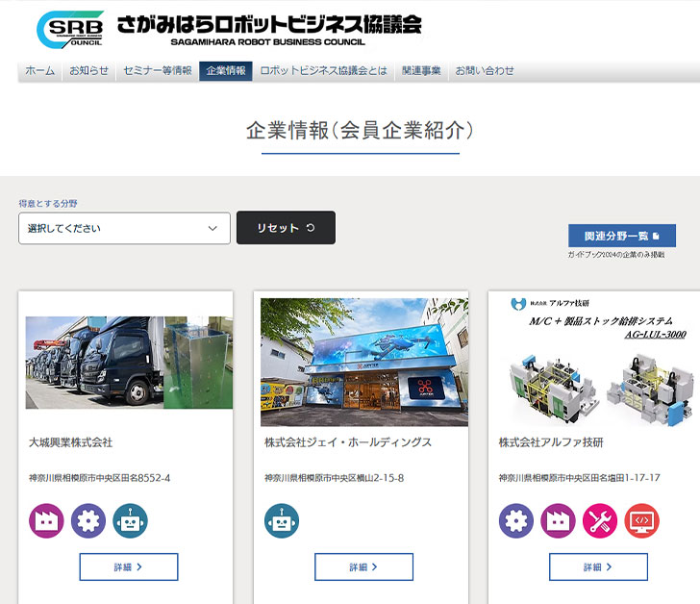
Task: Click the purple gear icon on アルファ技研 card
Action: [515, 521]
